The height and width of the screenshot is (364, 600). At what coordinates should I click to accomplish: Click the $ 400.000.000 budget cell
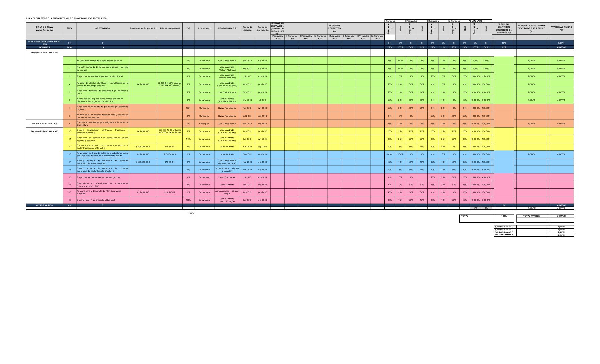(143, 147)
